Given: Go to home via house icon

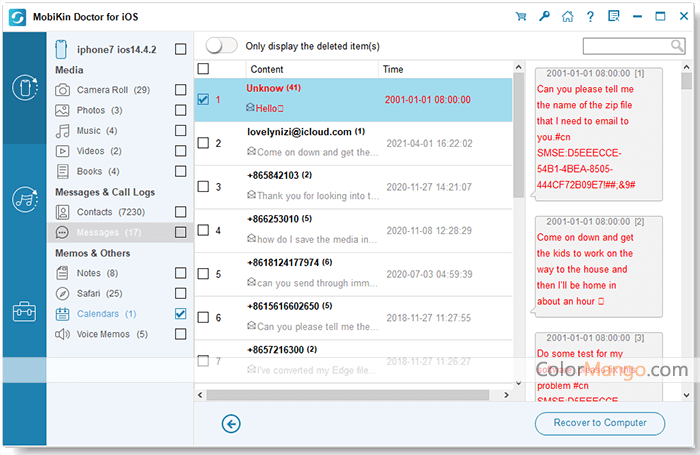Looking at the screenshot, I should point(568,16).
